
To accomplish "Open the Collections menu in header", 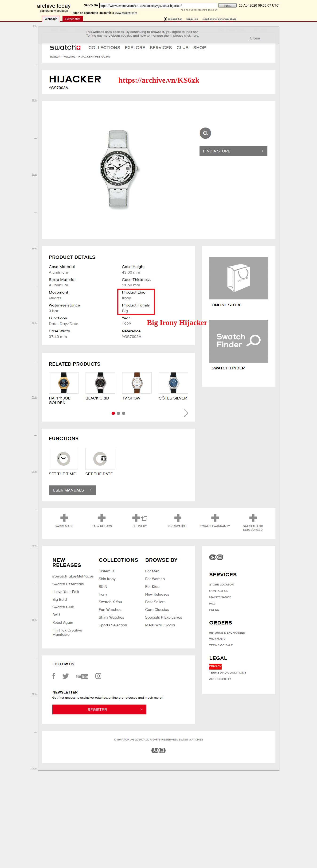I will point(104,47).
